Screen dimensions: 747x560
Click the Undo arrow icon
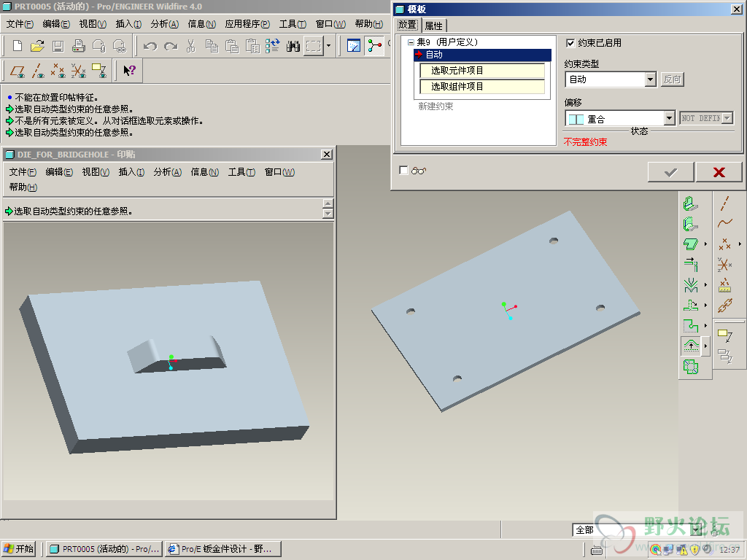pyautogui.click(x=150, y=46)
